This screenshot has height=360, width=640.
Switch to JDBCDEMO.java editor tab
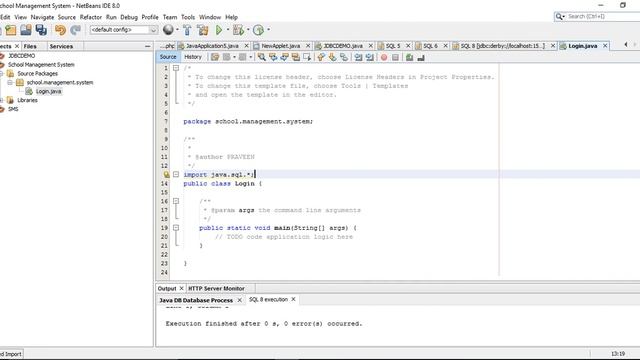click(x=343, y=46)
